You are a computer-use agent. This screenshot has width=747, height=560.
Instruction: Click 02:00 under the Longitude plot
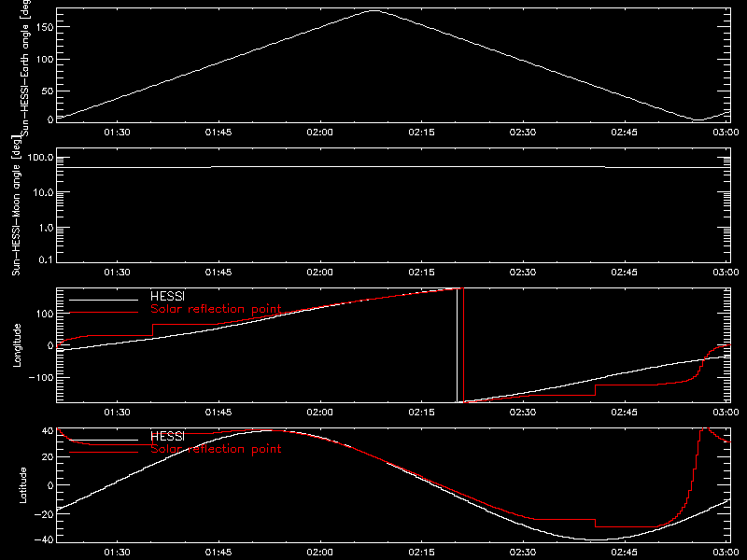pos(319,413)
